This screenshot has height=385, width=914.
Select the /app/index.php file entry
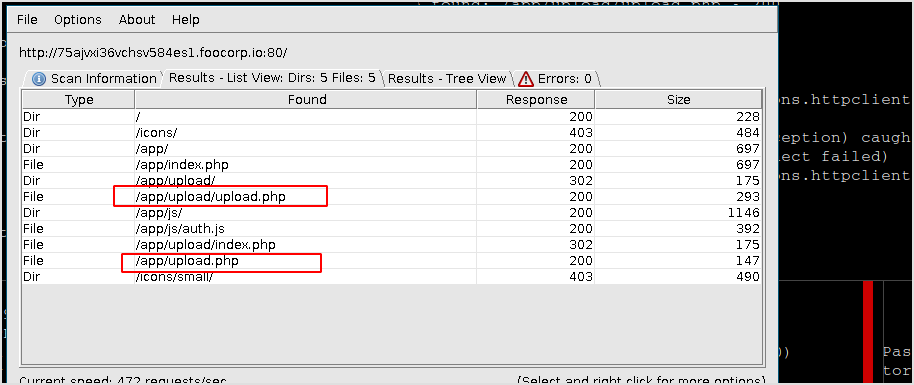point(392,164)
